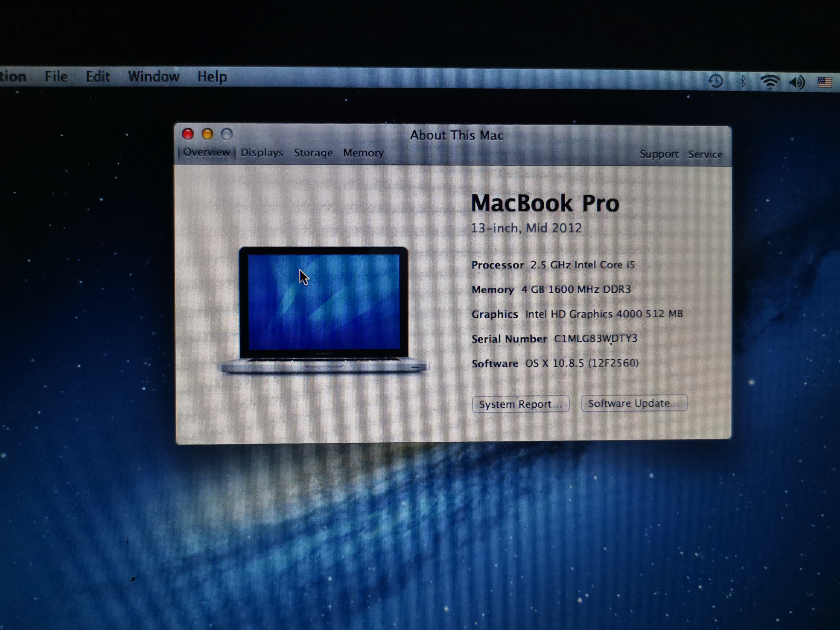Switch to the Displays tab
Image resolution: width=840 pixels, height=630 pixels.
(x=262, y=153)
